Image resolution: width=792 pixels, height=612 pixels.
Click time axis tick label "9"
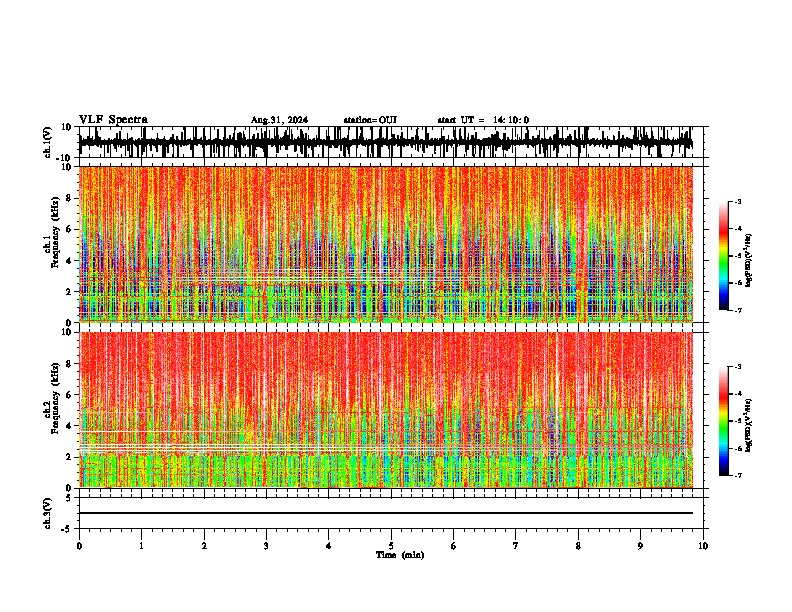click(640, 546)
